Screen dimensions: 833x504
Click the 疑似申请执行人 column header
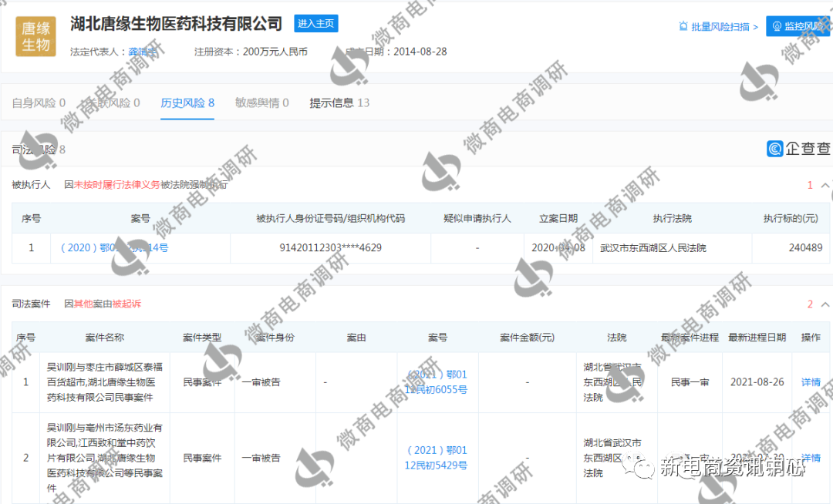click(x=477, y=218)
